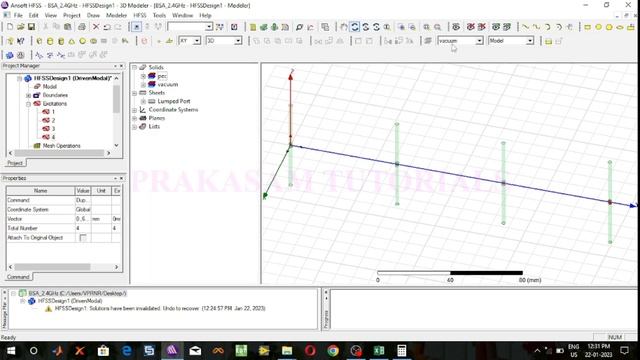
Task: Click the highlighted Rotate view icon
Action: point(355,27)
